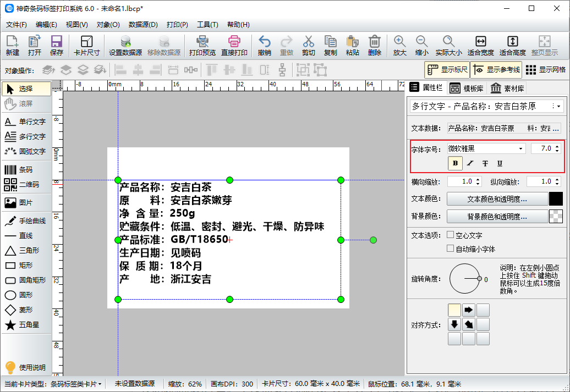Click the 背景颜色和透明度 button
570x392 pixels.
tap(497, 217)
